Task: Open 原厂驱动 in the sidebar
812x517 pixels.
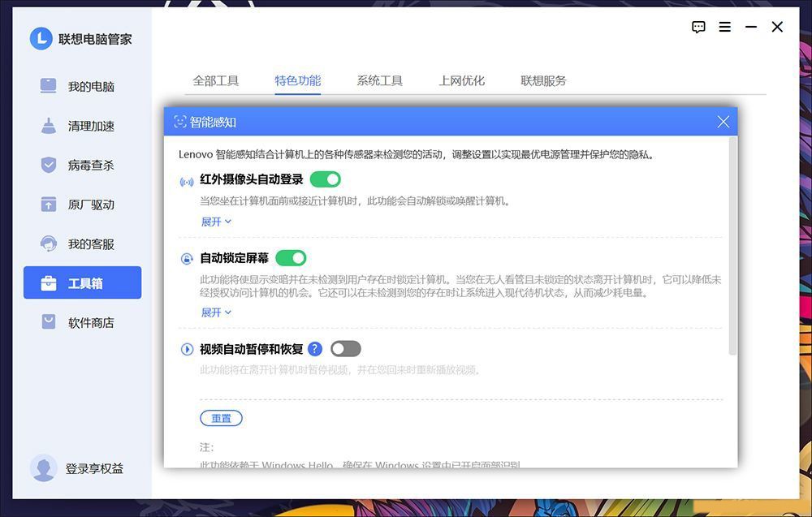Action: (82, 205)
